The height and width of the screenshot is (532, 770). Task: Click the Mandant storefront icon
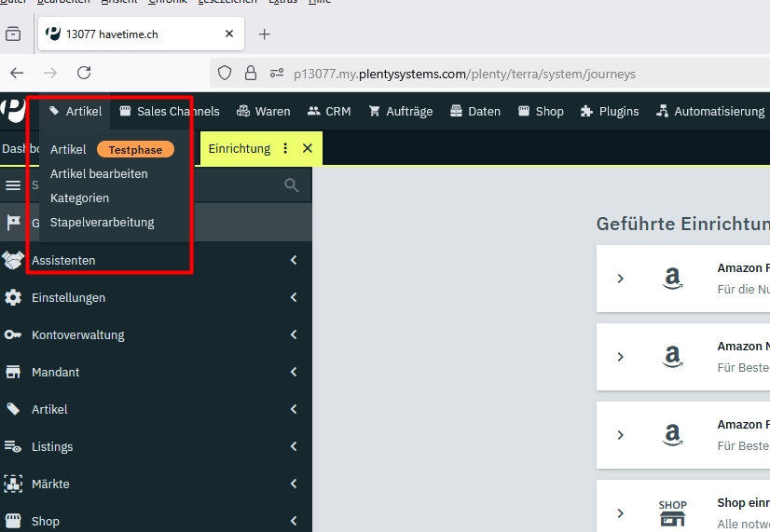(x=13, y=372)
